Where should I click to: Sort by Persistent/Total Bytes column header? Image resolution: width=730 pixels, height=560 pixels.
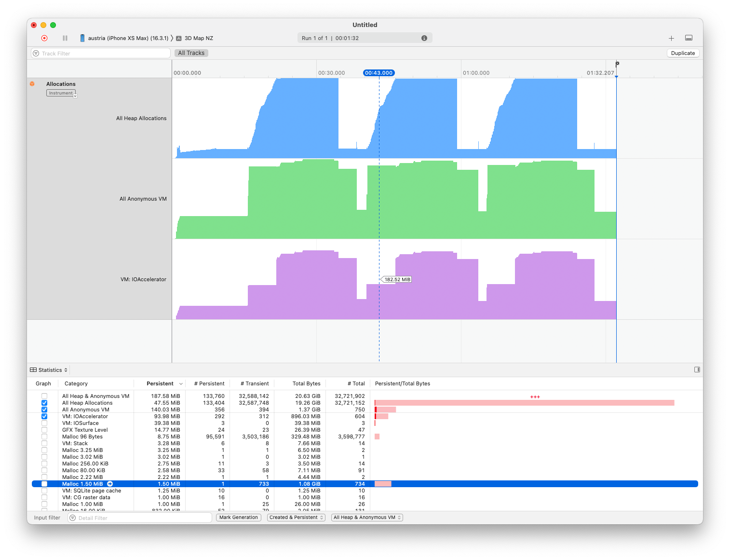click(403, 383)
